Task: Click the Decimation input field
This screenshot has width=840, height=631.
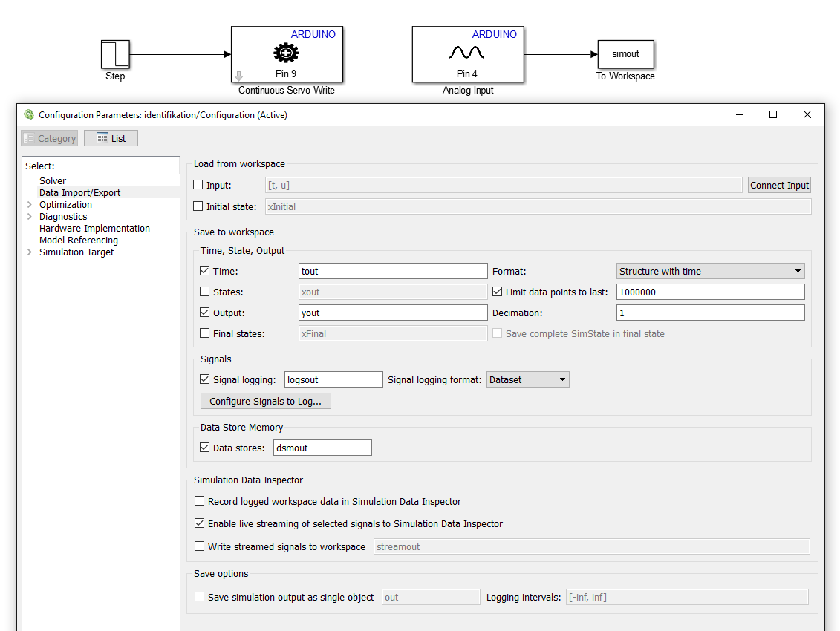Action: pos(710,313)
